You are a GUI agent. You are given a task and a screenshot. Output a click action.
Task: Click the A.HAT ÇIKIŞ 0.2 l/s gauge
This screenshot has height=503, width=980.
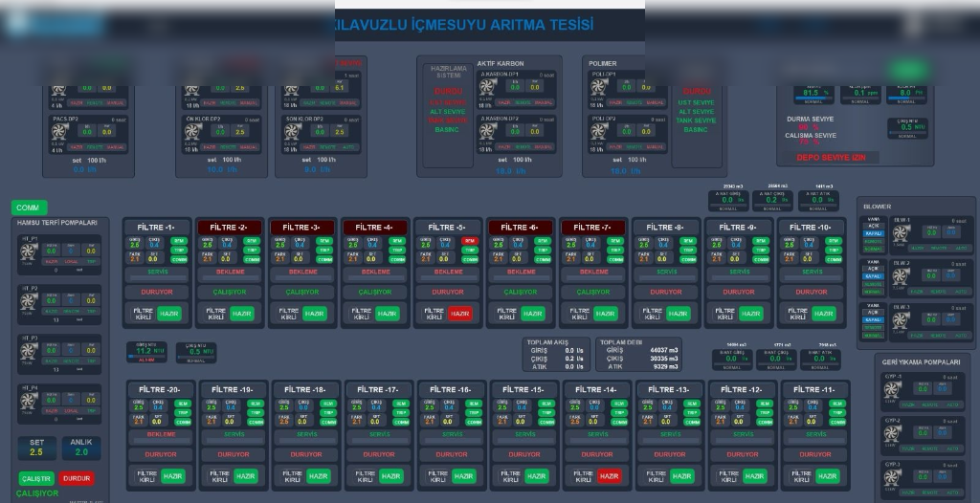772,200
